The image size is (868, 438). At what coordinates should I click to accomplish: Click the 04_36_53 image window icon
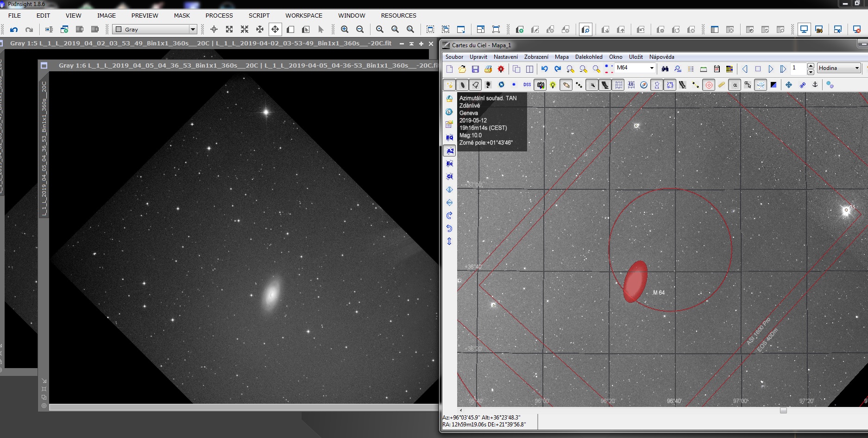(x=44, y=65)
